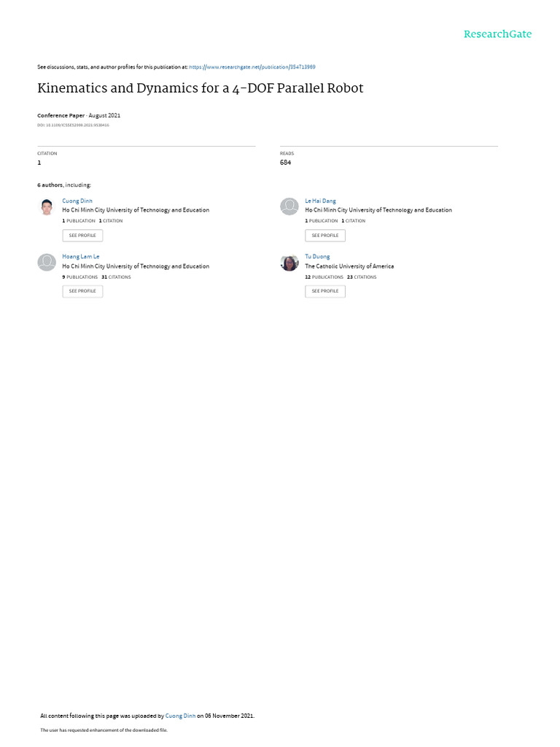560x747 pixels.
Task: Click Le Hai Dang's avatar placeholder icon
Action: tap(289, 206)
